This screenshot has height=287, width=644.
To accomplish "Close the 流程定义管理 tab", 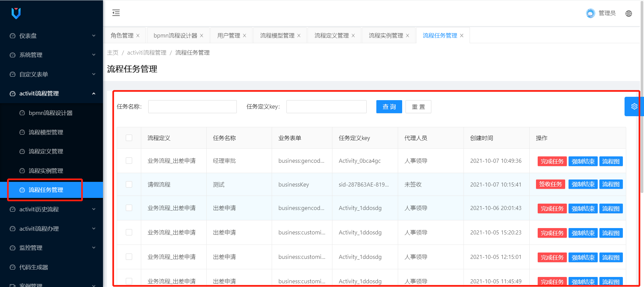I will (353, 35).
